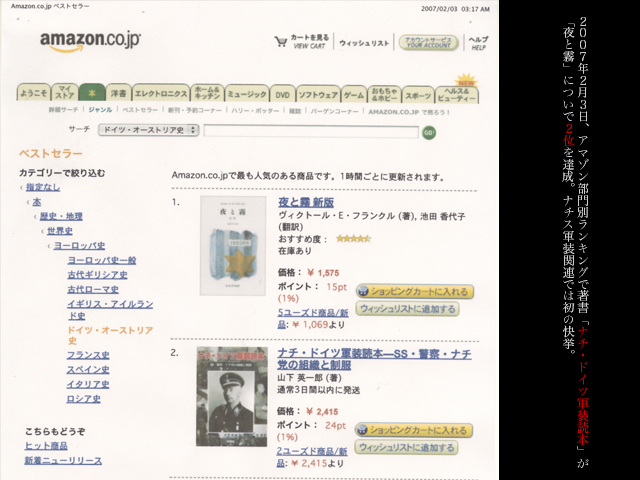640x480 pixels.
Task: Click ジャンル in the sub-navigation
Action: 100,109
